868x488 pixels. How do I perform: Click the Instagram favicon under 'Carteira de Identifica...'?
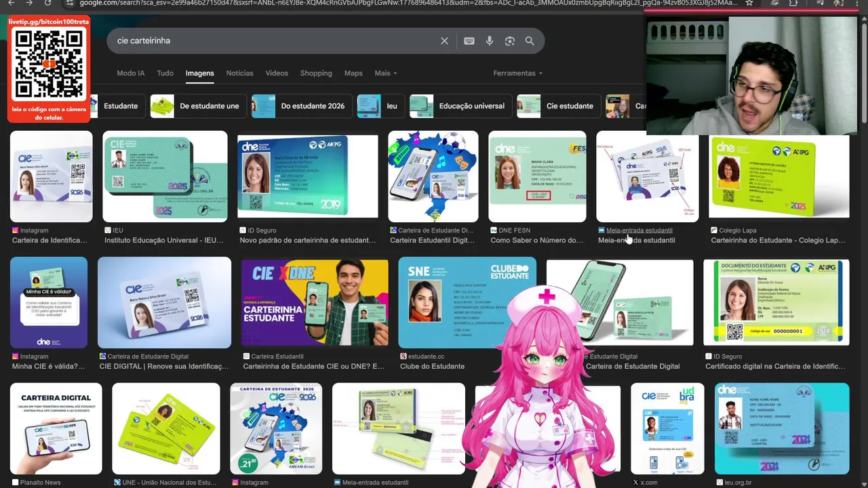point(16,230)
